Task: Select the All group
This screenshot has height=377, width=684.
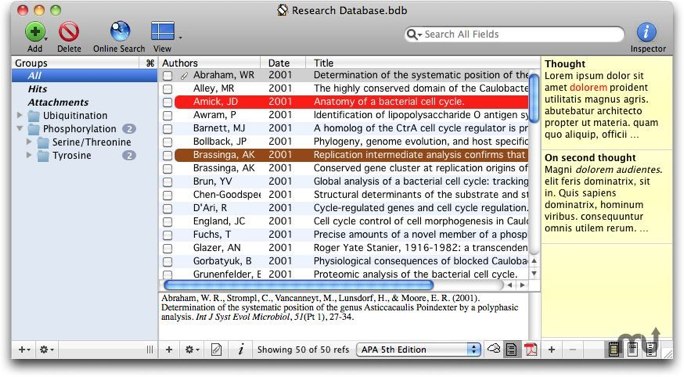Action: point(84,75)
